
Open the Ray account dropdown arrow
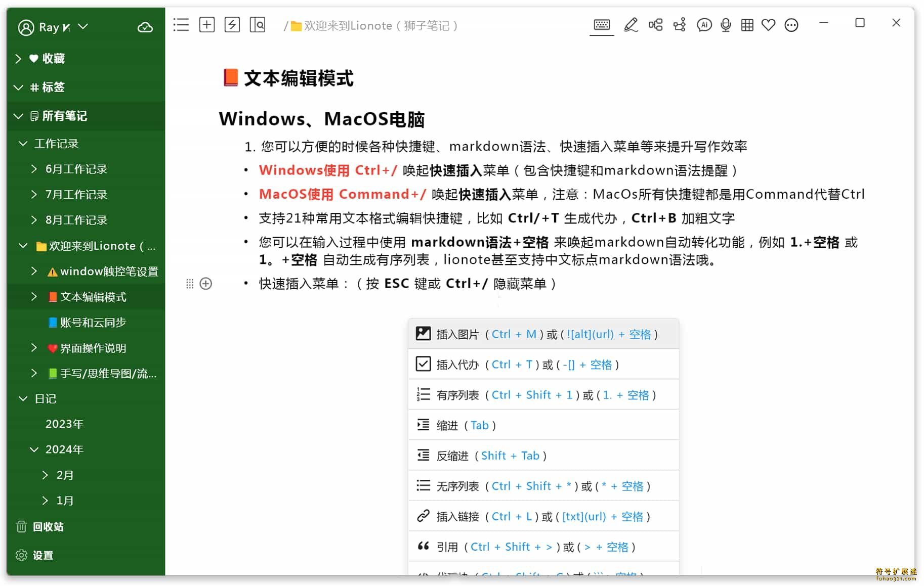pos(83,26)
